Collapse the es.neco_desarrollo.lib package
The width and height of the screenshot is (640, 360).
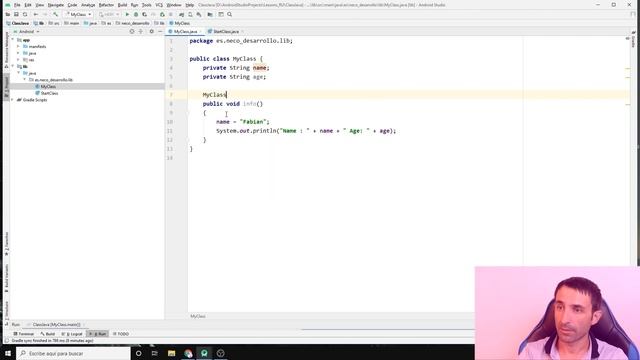(24, 80)
